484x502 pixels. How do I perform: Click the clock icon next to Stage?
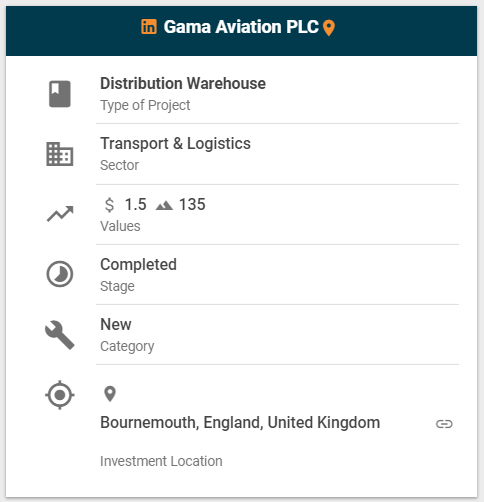pos(60,274)
